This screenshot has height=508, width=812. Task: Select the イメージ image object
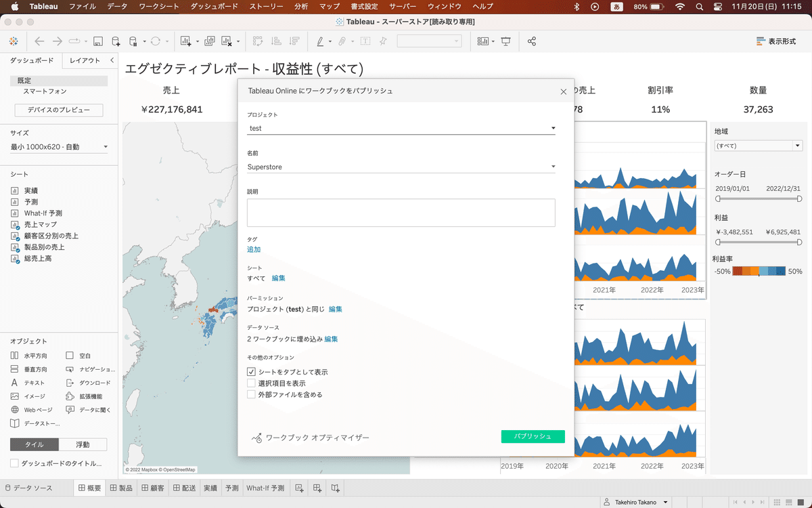click(x=28, y=396)
